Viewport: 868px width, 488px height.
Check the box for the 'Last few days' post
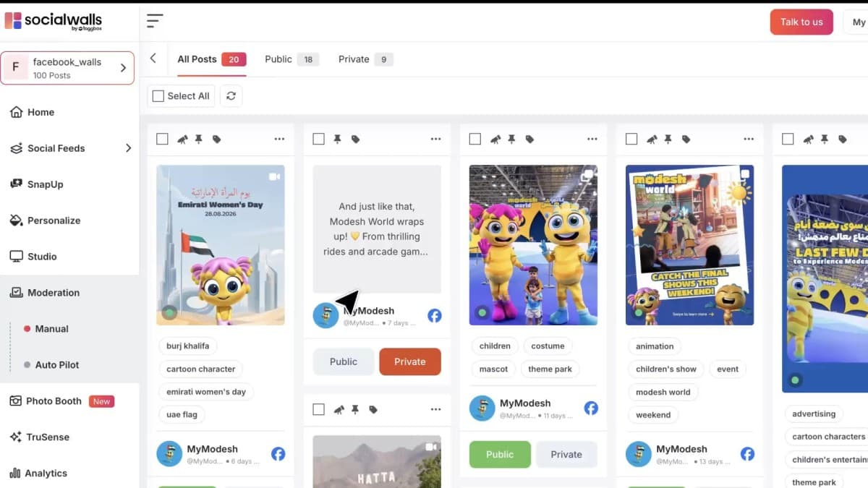click(788, 139)
